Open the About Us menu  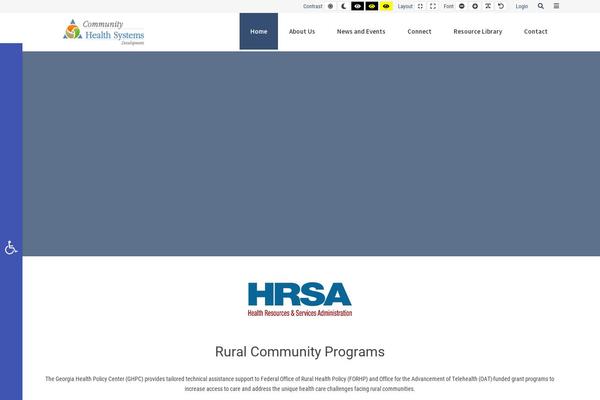coord(302,31)
